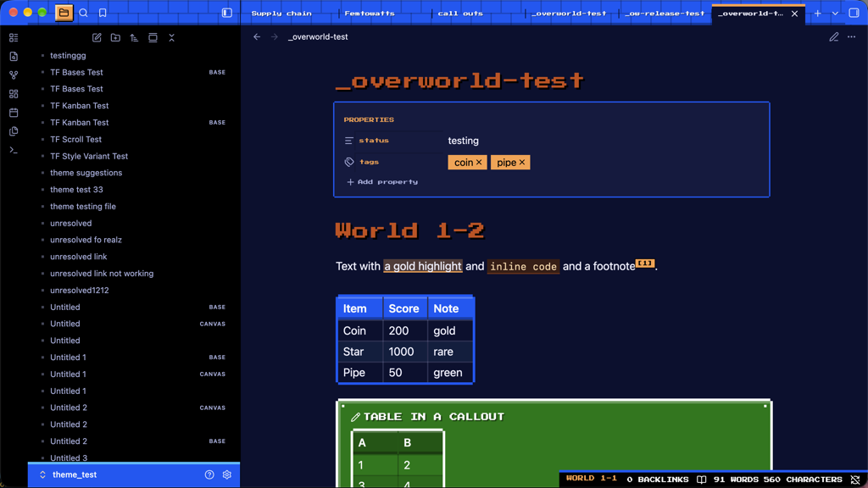Toggle the left sidebar panel icon
The width and height of the screenshot is (868, 488).
[227, 13]
